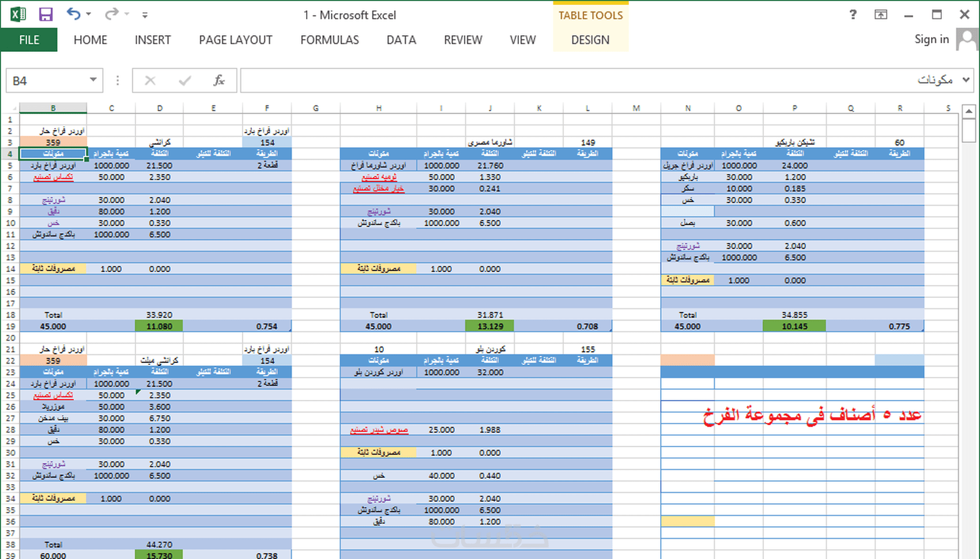Click the cell with total 44.270
Screen dimensions: 980x559
[160, 544]
